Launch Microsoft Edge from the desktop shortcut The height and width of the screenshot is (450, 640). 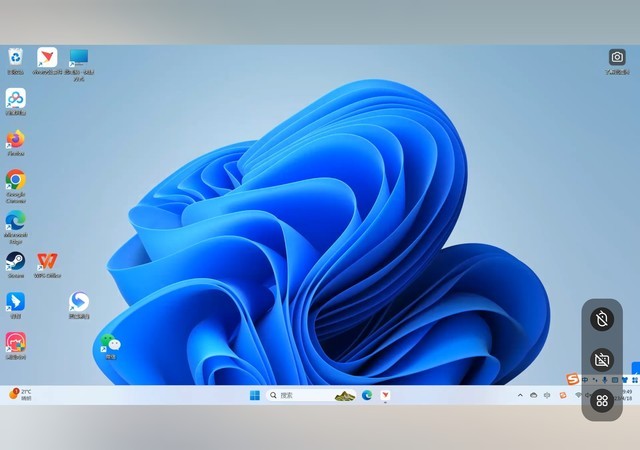pos(16,227)
